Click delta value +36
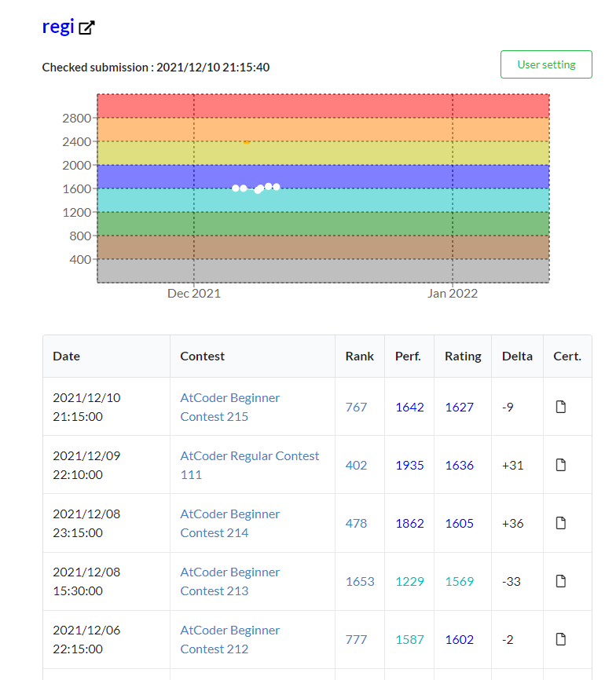This screenshot has height=680, width=616. click(x=513, y=524)
